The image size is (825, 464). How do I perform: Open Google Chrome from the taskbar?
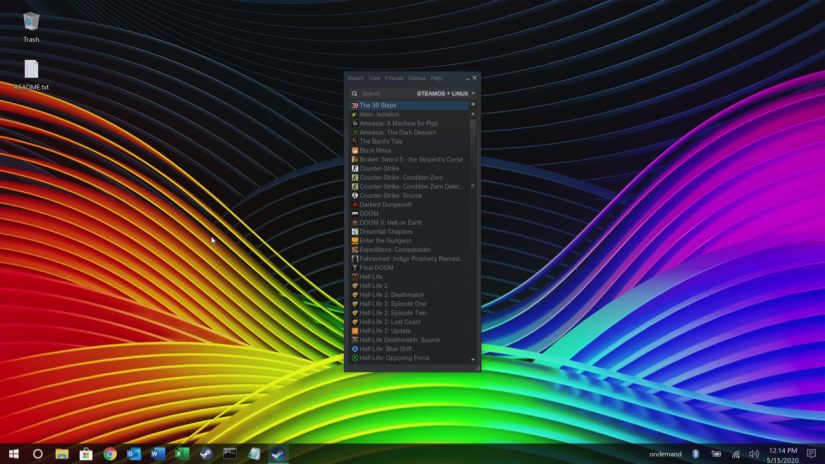[109, 454]
